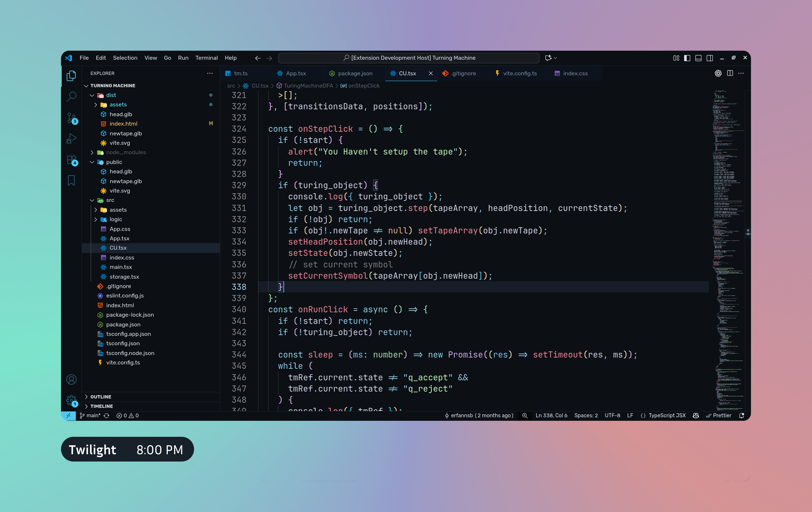
Task: Open the Extensions view icon
Action: [x=71, y=160]
